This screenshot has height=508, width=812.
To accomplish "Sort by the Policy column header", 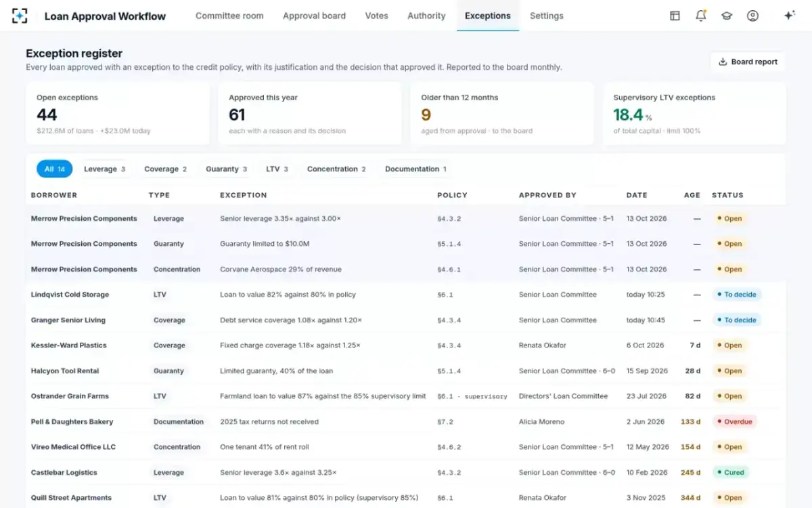I will point(453,195).
